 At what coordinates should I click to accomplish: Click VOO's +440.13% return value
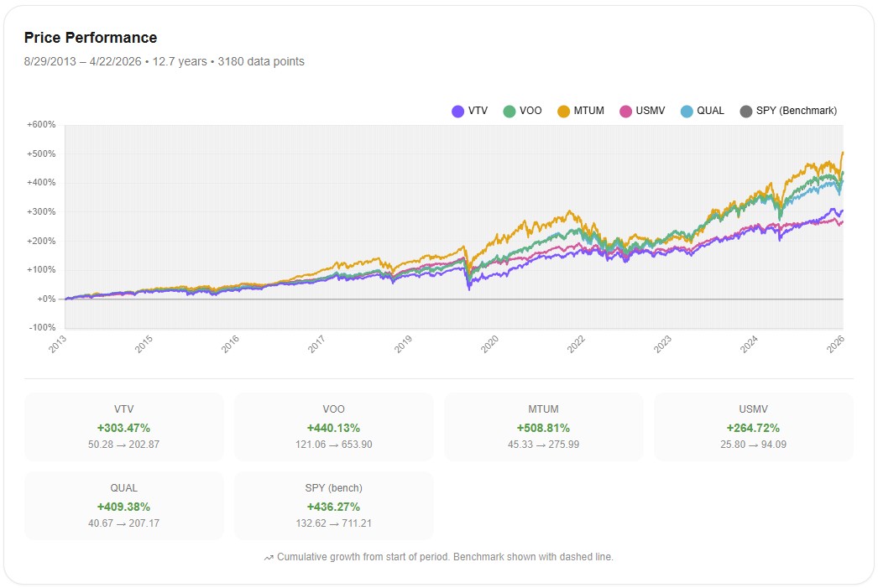coord(334,428)
